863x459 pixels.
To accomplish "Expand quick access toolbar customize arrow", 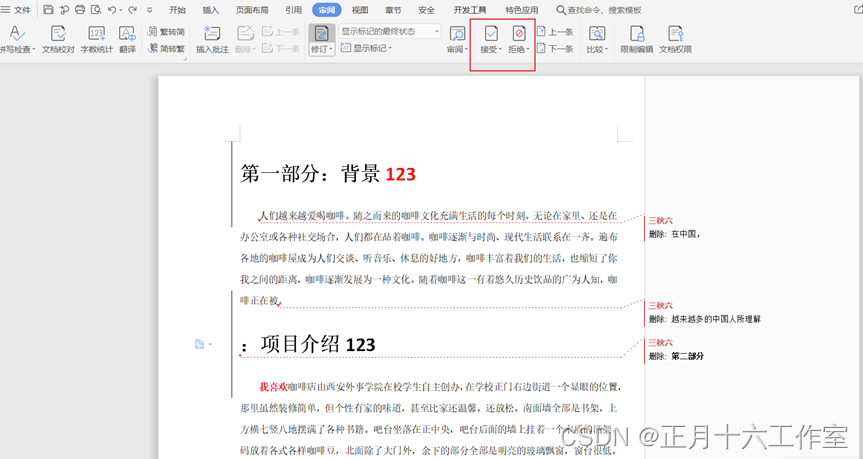I will coord(150,10).
